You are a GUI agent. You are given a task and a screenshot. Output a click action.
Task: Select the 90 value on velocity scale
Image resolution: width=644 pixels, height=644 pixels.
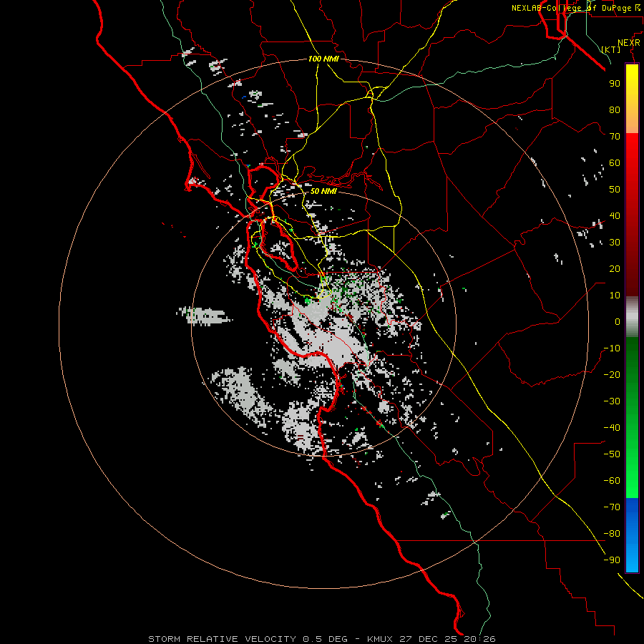tap(615, 84)
